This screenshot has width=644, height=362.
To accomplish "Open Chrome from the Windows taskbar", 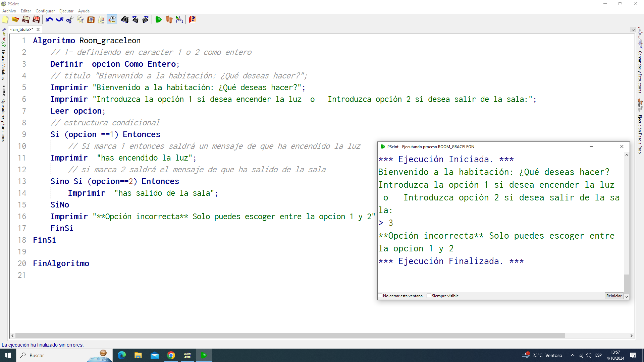I will [x=171, y=355].
